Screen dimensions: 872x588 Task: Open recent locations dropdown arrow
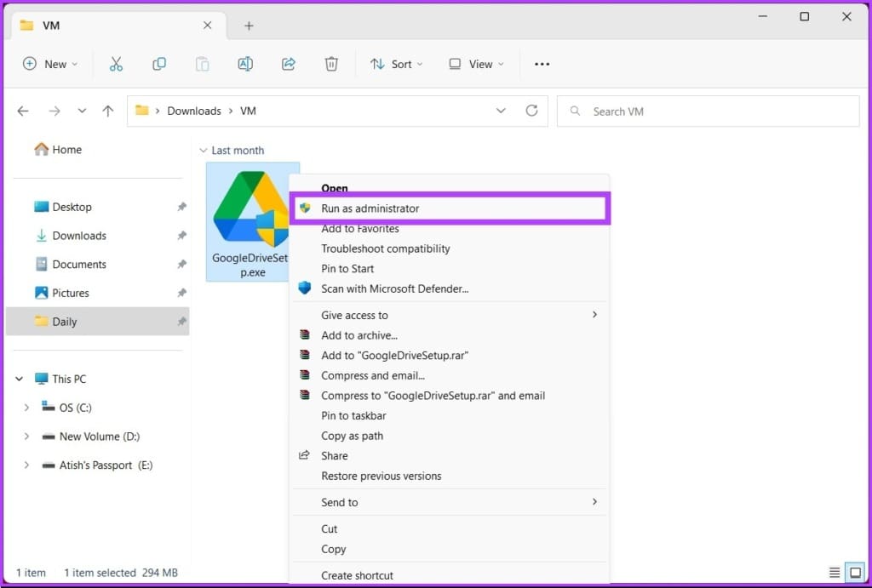pyautogui.click(x=82, y=111)
